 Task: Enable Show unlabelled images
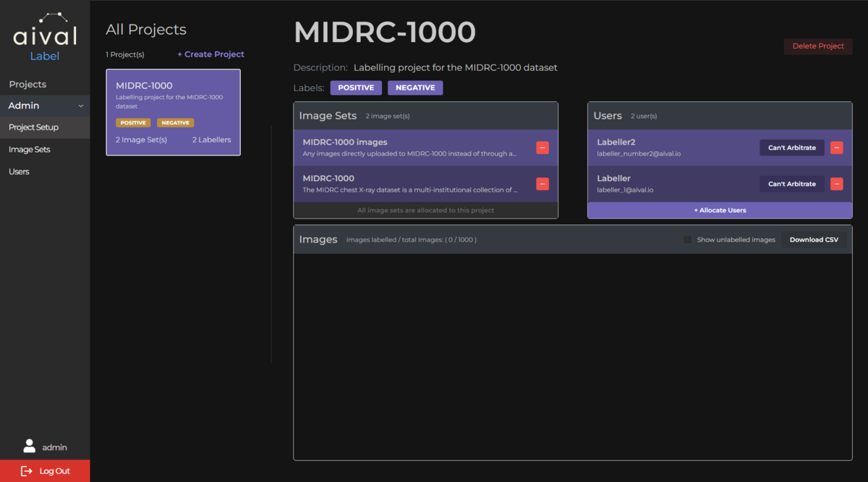click(686, 239)
